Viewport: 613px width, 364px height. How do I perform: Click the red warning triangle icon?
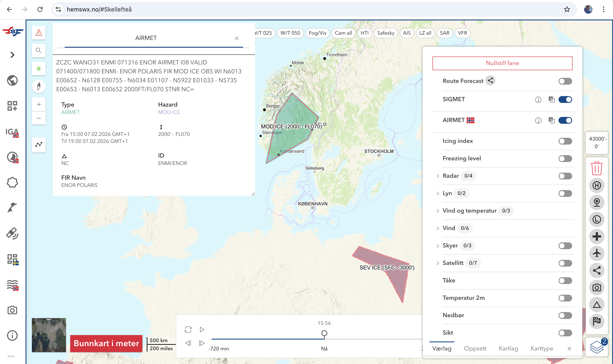click(39, 33)
